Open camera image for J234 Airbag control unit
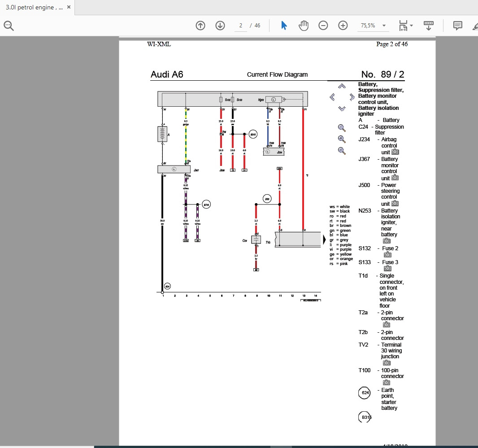This screenshot has width=478, height=448. 395,152
